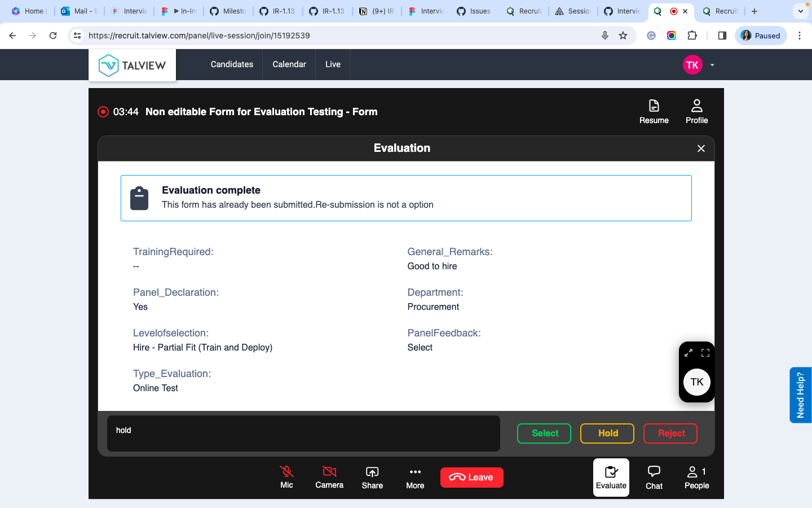Turn on the Camera
Image resolution: width=812 pixels, height=508 pixels.
pos(329,477)
